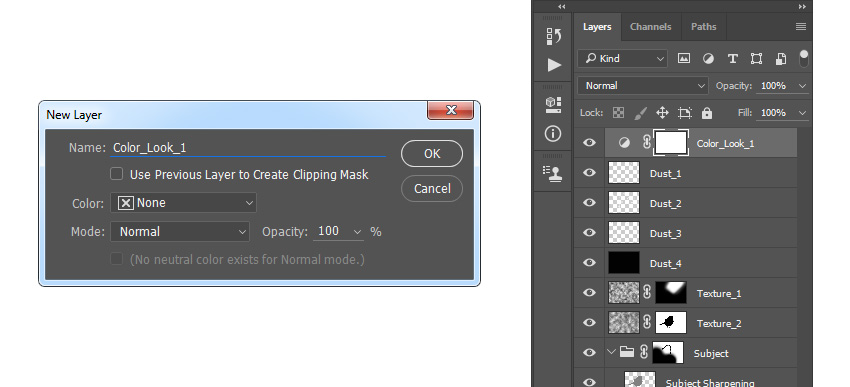850x387 pixels.
Task: Switch to the Layers tab
Action: click(x=597, y=27)
